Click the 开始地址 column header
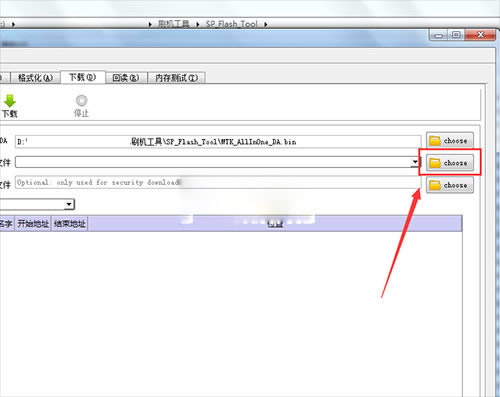500x397 pixels. [x=33, y=224]
